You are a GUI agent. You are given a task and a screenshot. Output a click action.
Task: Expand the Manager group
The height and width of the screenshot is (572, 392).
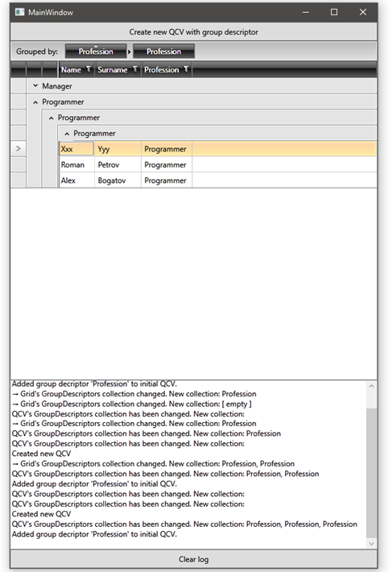pyautogui.click(x=35, y=85)
